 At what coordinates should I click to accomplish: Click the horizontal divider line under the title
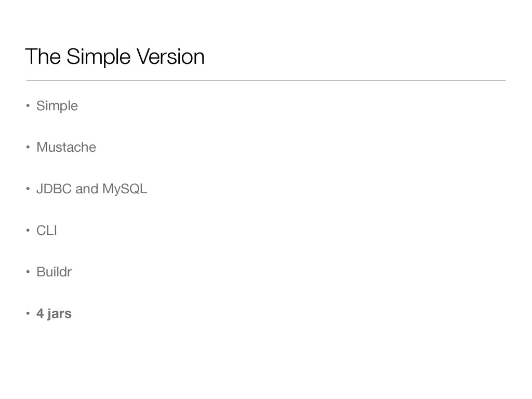tap(266, 81)
